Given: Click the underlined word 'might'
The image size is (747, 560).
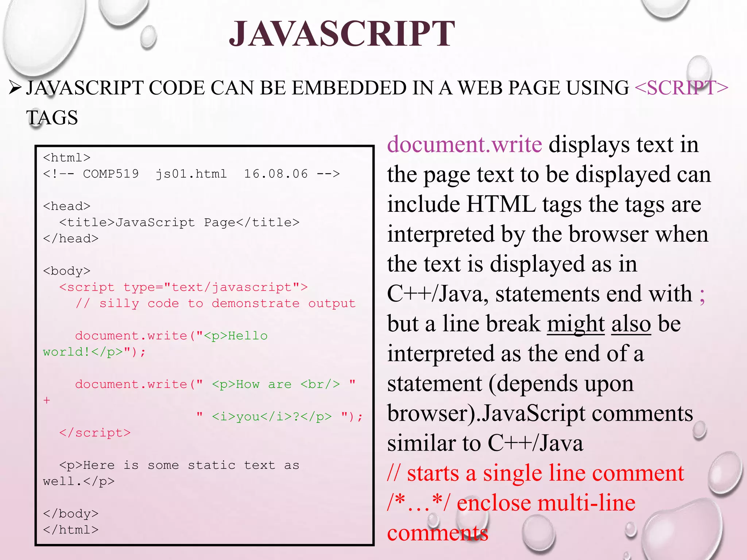Looking at the screenshot, I should click(x=576, y=324).
